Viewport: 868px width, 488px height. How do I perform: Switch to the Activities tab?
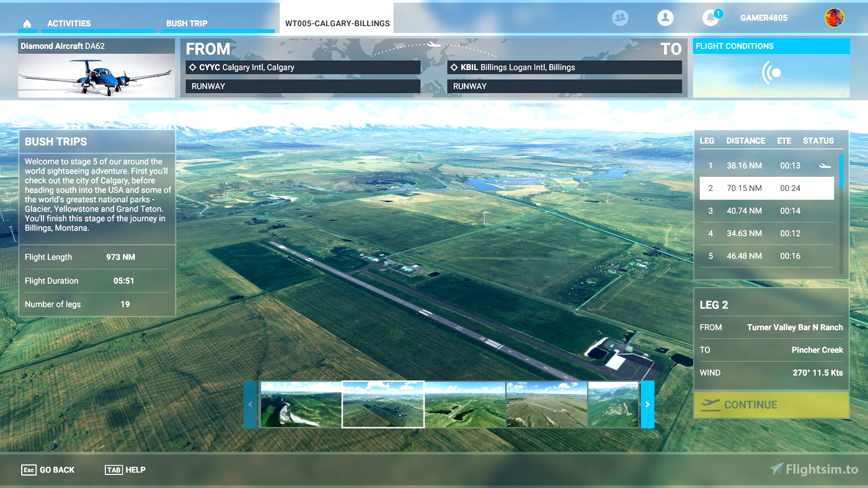(69, 24)
